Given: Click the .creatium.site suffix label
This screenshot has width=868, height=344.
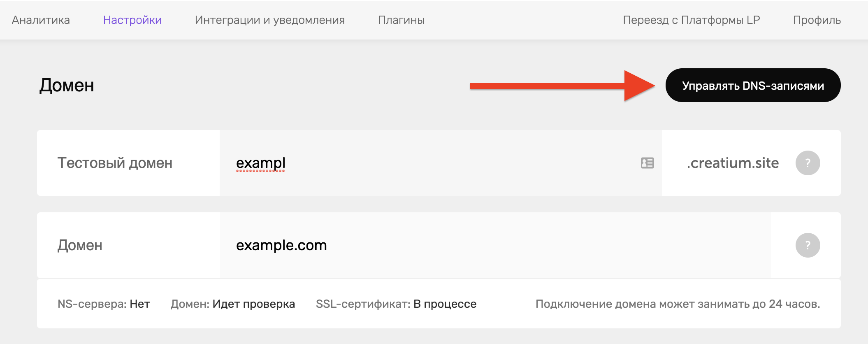Looking at the screenshot, I should 733,163.
